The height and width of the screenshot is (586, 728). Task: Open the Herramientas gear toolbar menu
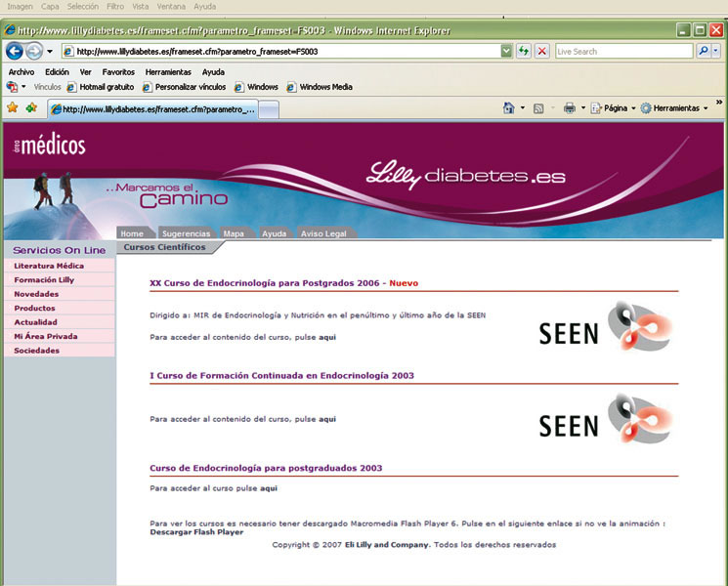click(x=674, y=108)
